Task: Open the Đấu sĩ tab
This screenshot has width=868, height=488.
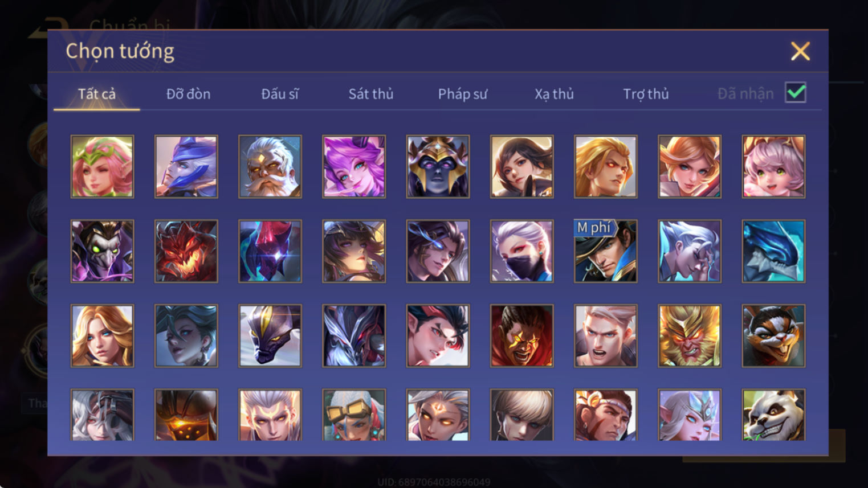Action: coord(280,93)
